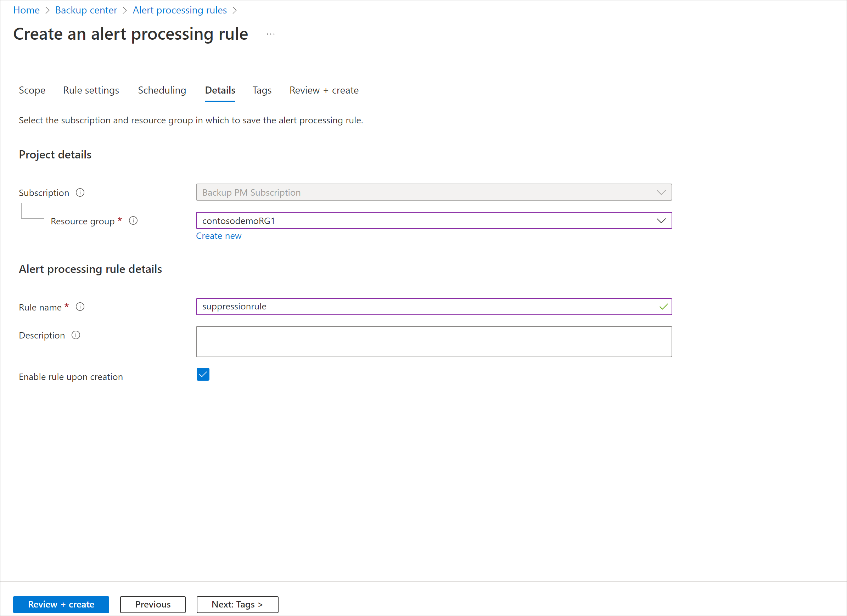This screenshot has width=847, height=616.
Task: Click the Next: Tags > button
Action: tap(237, 604)
